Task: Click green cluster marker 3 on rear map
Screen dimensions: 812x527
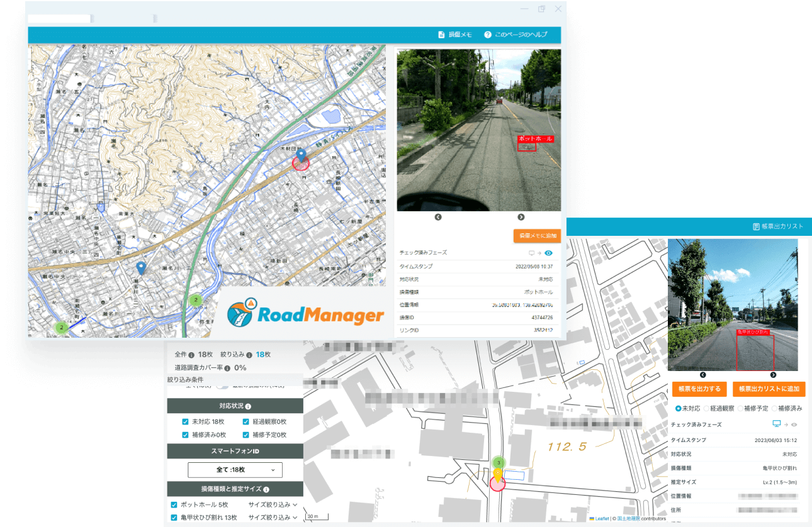Action: [x=499, y=462]
